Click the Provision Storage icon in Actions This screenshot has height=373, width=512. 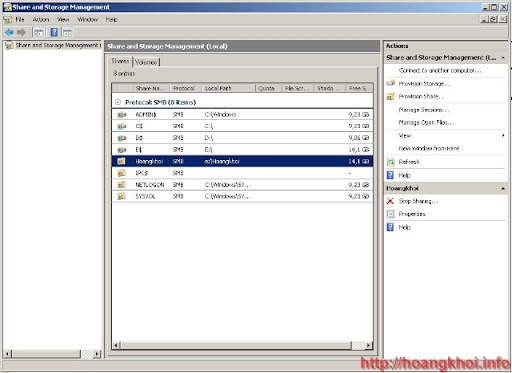(390, 83)
